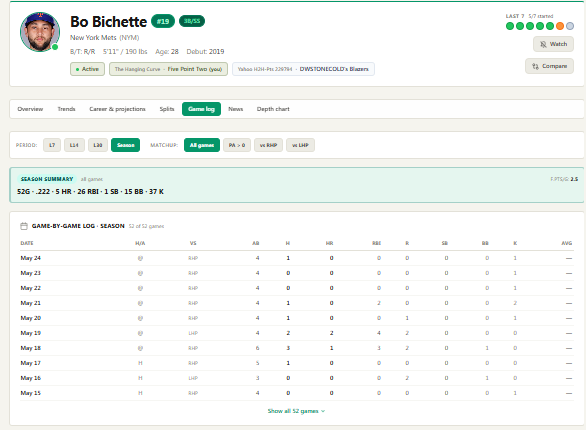Click the May 16 game row date
The width and height of the screenshot is (586, 430).
(x=31, y=378)
